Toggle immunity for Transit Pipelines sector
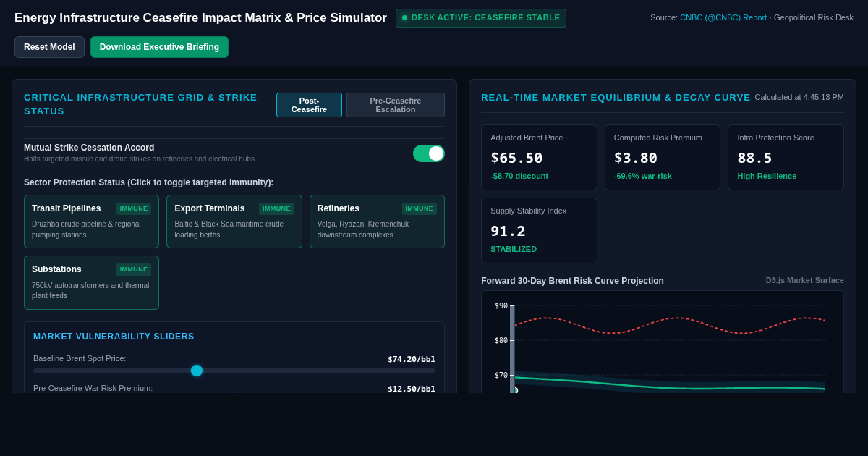Viewport: 868px width, 456px height. tap(91, 221)
